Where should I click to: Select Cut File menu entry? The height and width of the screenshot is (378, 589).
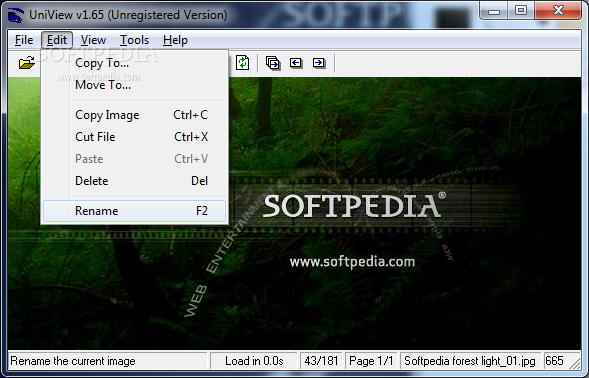pyautogui.click(x=134, y=137)
